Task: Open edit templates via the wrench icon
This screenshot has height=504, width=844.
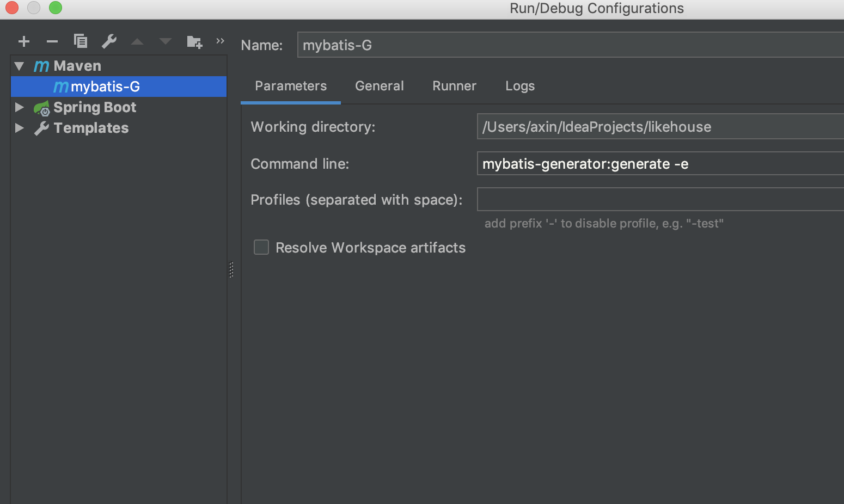Action: tap(109, 41)
